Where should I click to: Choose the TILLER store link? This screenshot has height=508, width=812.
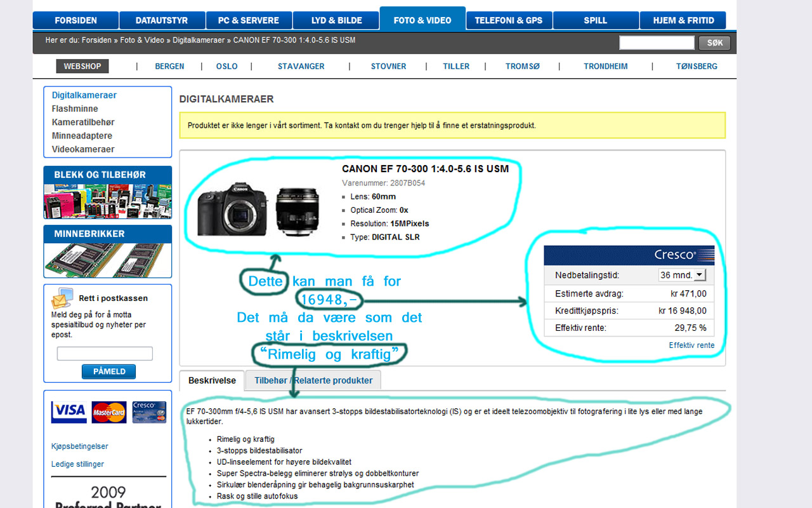[x=456, y=66]
